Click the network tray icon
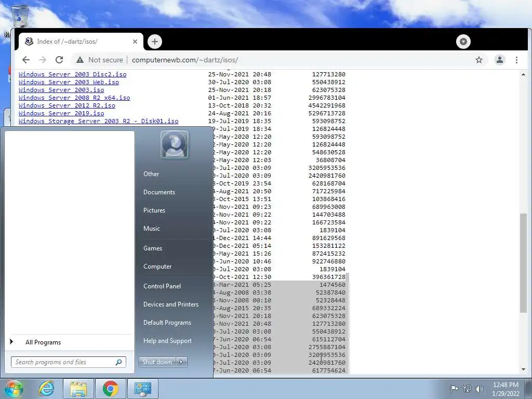Viewport: 532px width, 399px height. 467,389
